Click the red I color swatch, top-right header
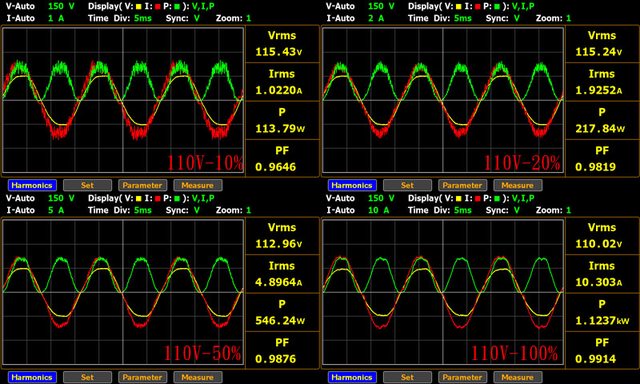Screen dimensions: 640x384 [478, 7]
